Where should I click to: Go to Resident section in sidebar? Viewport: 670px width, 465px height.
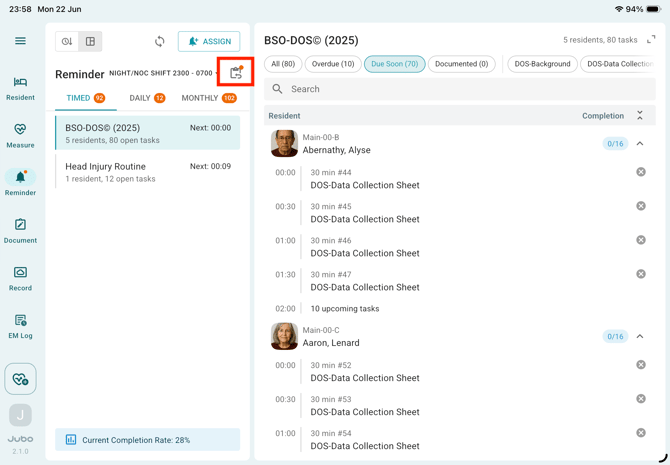20,88
